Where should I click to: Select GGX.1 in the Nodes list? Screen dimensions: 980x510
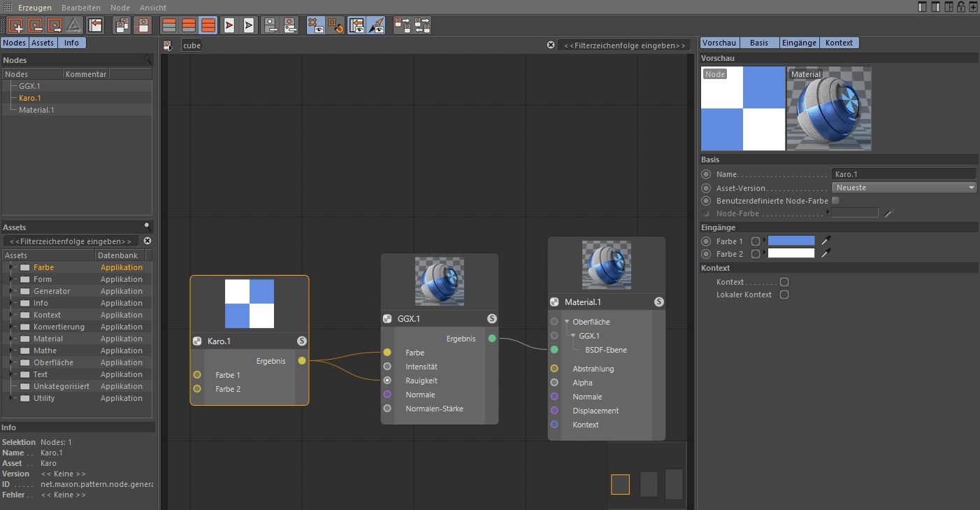pos(29,86)
